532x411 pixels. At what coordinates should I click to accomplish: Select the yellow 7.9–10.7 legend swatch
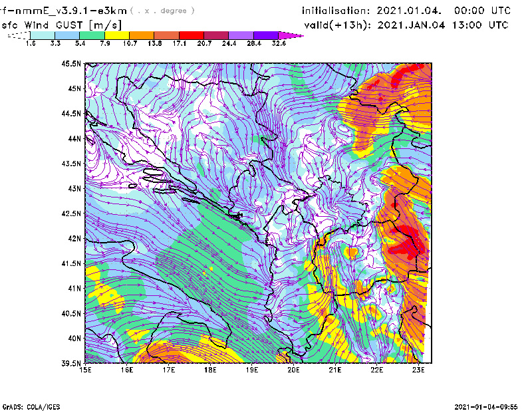(117, 35)
